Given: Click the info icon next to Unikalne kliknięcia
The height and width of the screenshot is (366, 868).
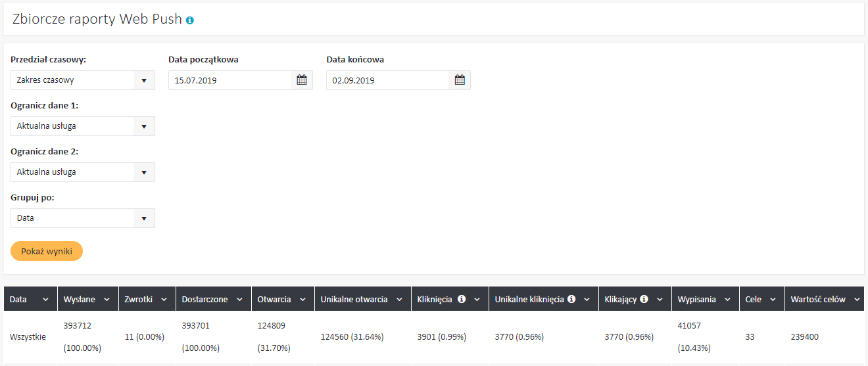Looking at the screenshot, I should (571, 299).
